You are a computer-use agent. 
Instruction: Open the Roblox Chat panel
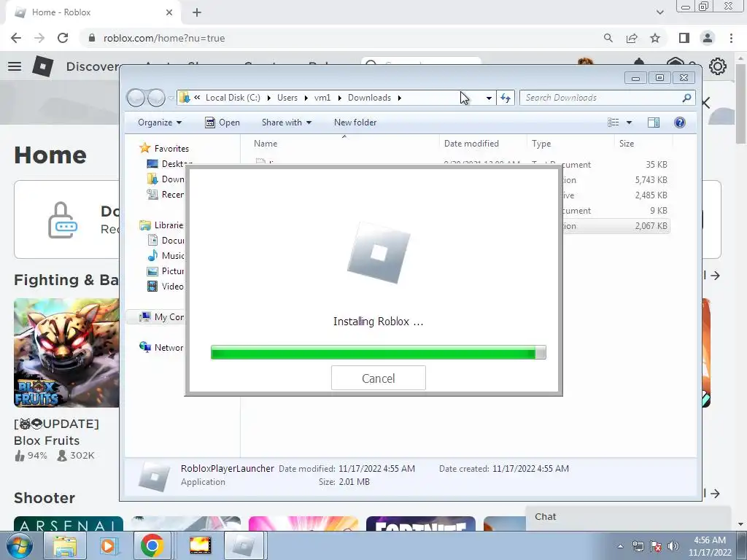point(628,517)
